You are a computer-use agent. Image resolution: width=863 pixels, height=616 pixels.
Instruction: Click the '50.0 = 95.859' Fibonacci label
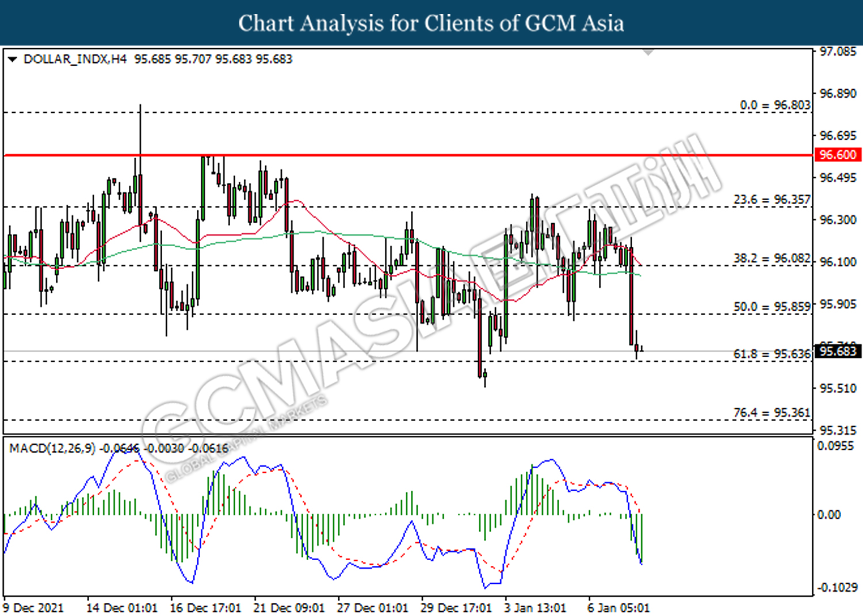point(772,307)
